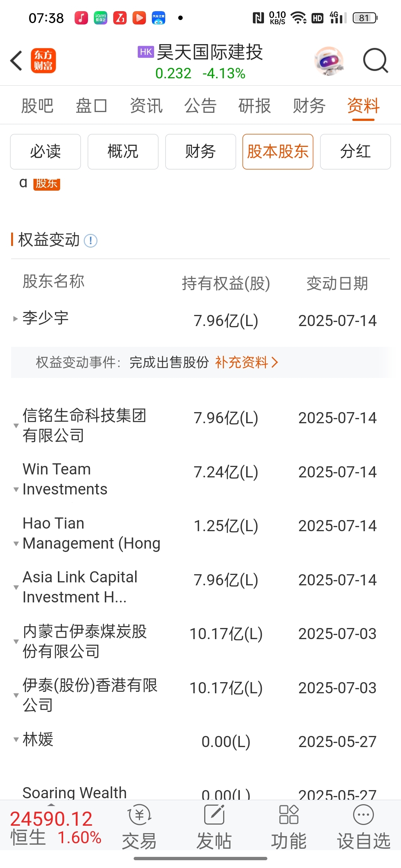
Task: Open the 股吧 tab
Action: [x=38, y=106]
